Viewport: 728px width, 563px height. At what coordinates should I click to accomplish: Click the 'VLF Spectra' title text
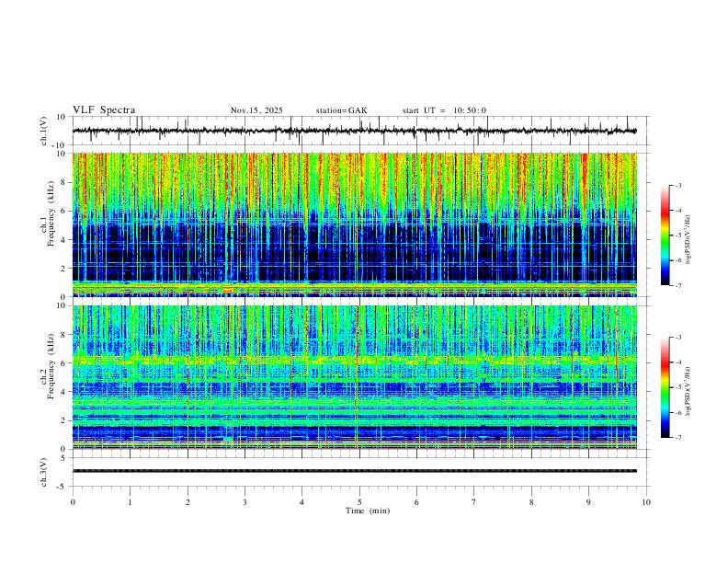(104, 110)
